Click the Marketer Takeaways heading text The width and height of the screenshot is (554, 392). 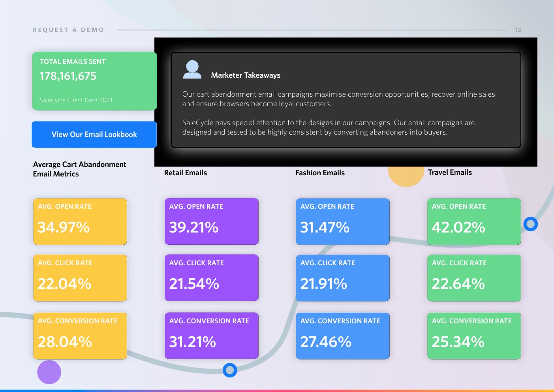[246, 75]
